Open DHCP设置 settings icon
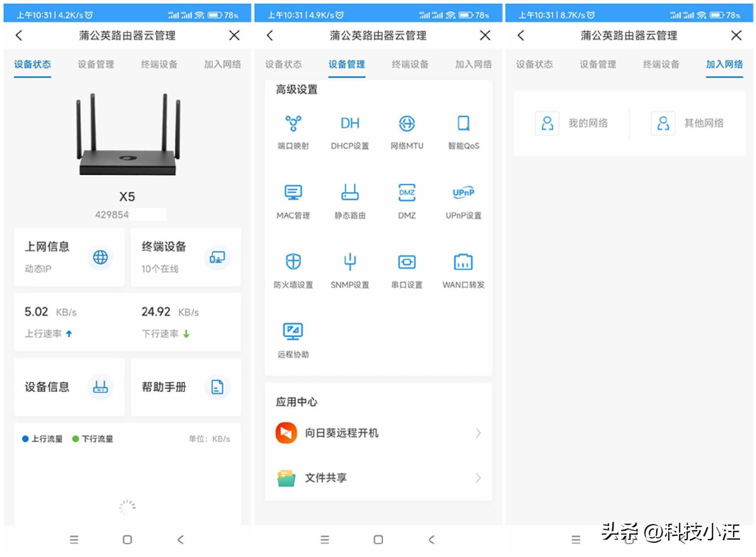 coord(350,124)
